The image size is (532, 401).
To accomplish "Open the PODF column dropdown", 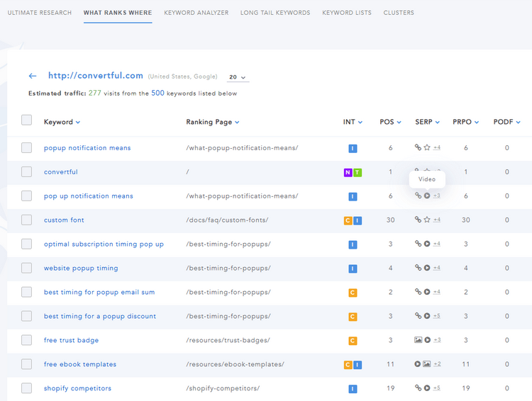I will click(x=518, y=123).
